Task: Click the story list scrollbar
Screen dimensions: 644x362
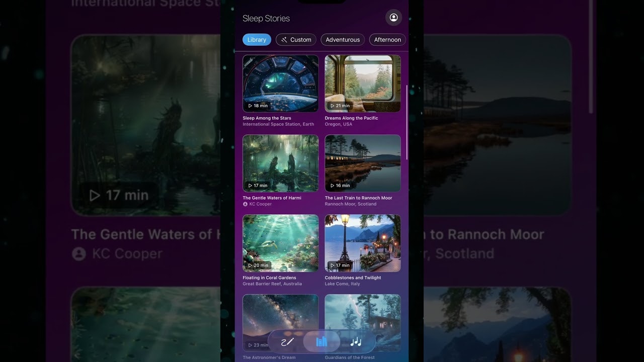Action: [407, 122]
